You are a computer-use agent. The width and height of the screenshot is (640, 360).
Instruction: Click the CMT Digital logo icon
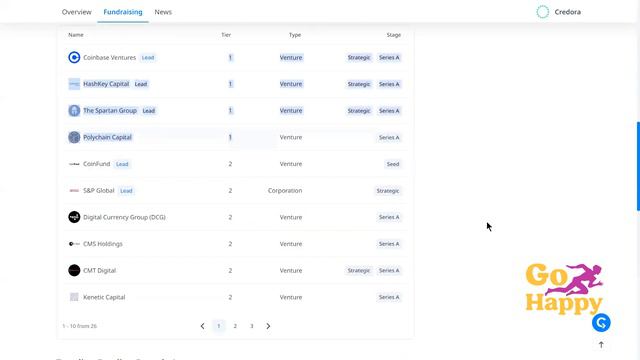[74, 270]
